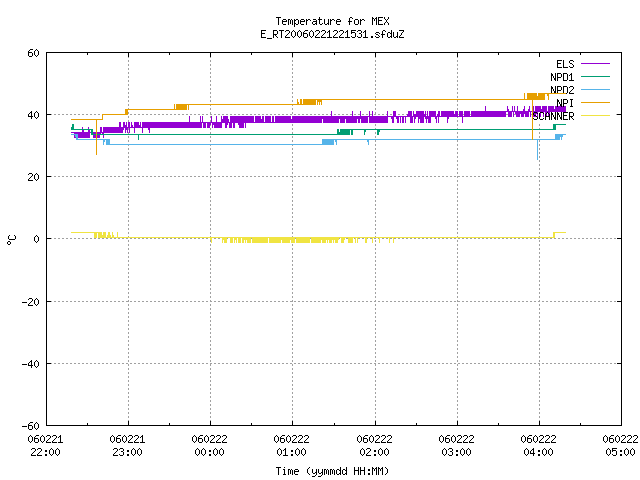Click the yellow SCANNER legend line sample
The width and height of the screenshot is (640, 480).
[x=595, y=116]
